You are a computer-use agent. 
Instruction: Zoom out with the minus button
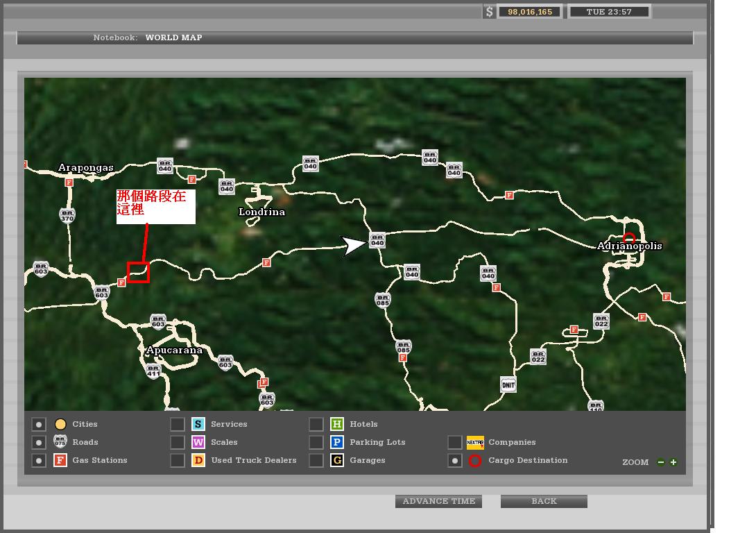661,462
